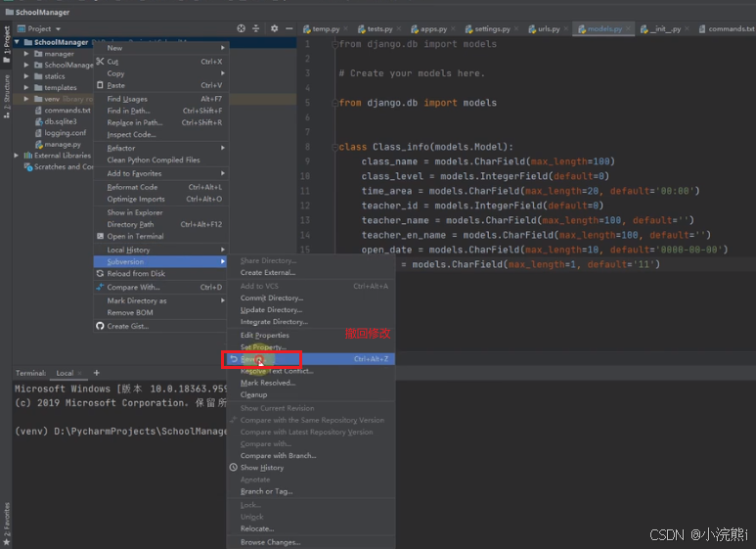Viewport: 756px width, 549px height.
Task: Select Scratches and Consoles node
Action: pyautogui.click(x=59, y=166)
